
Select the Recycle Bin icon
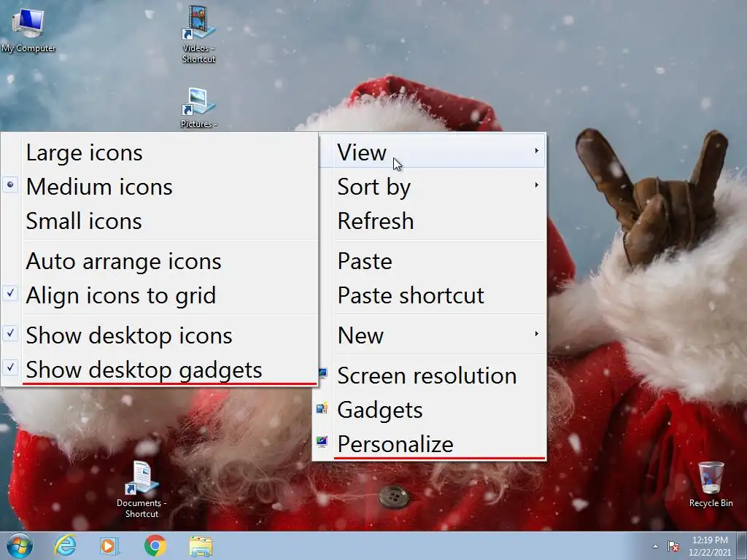coord(711,485)
